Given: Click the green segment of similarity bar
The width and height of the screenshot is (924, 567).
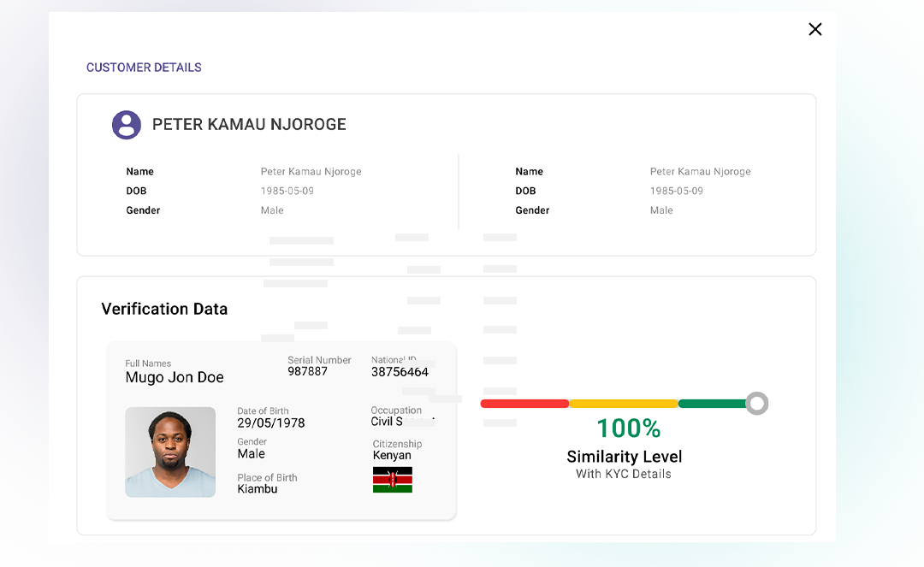Looking at the screenshot, I should (712, 404).
